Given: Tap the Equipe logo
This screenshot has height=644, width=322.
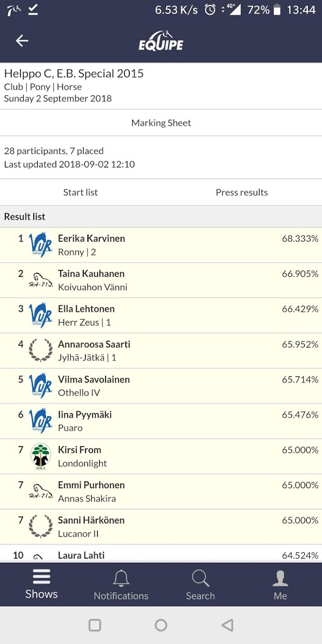Looking at the screenshot, I should 161,41.
